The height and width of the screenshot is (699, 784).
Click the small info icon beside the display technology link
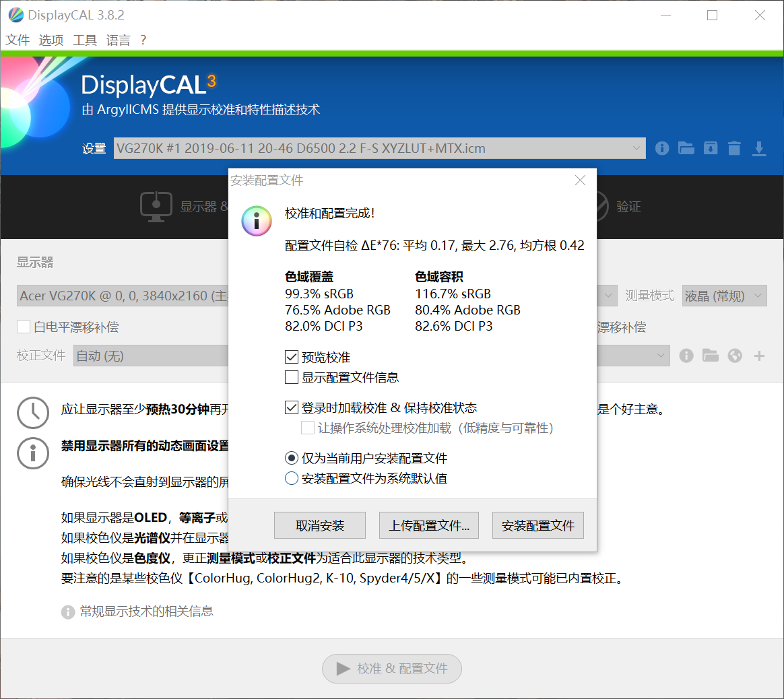click(68, 612)
